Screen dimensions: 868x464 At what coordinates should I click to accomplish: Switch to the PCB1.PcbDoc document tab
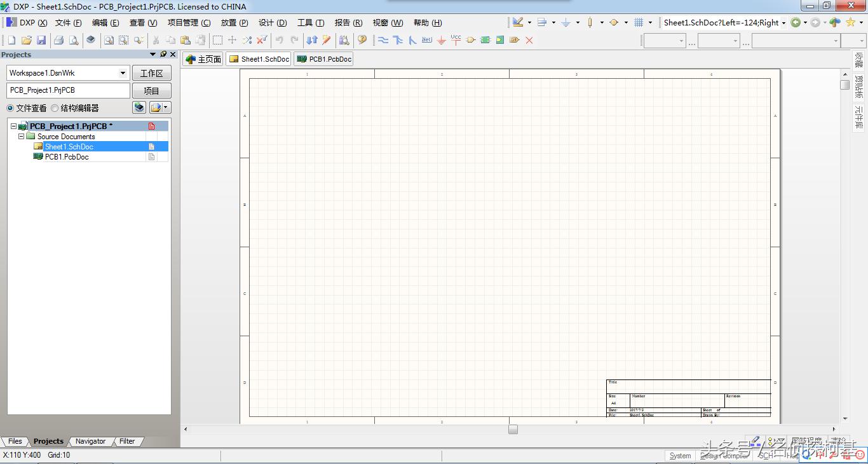(323, 59)
